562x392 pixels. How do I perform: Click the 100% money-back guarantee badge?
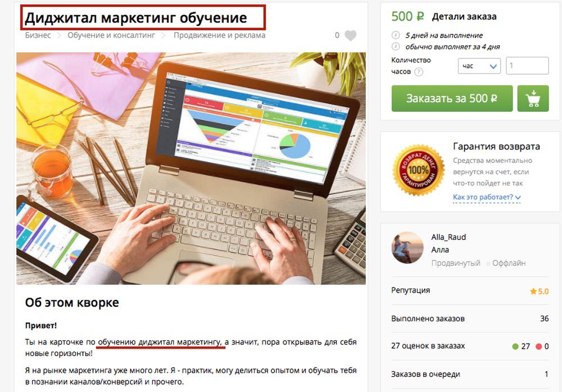(x=419, y=170)
